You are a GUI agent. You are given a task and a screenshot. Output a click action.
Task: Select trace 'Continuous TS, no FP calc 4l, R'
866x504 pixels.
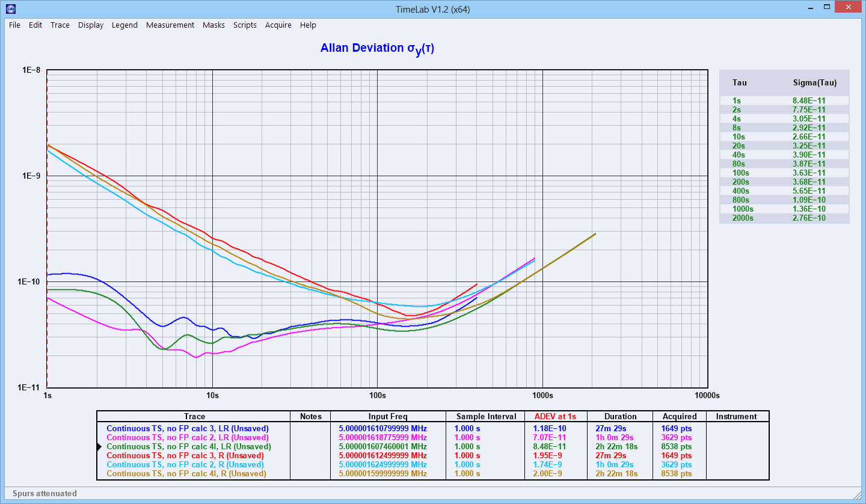point(186,474)
